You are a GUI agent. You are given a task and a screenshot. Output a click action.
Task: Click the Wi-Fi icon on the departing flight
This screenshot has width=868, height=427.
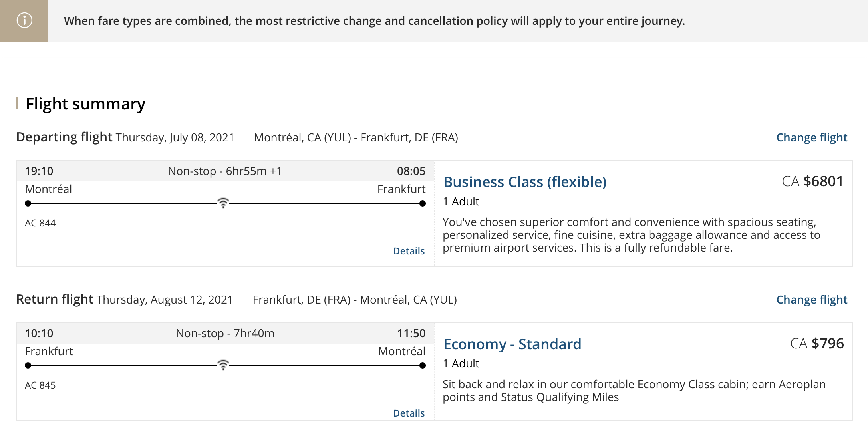tap(223, 203)
